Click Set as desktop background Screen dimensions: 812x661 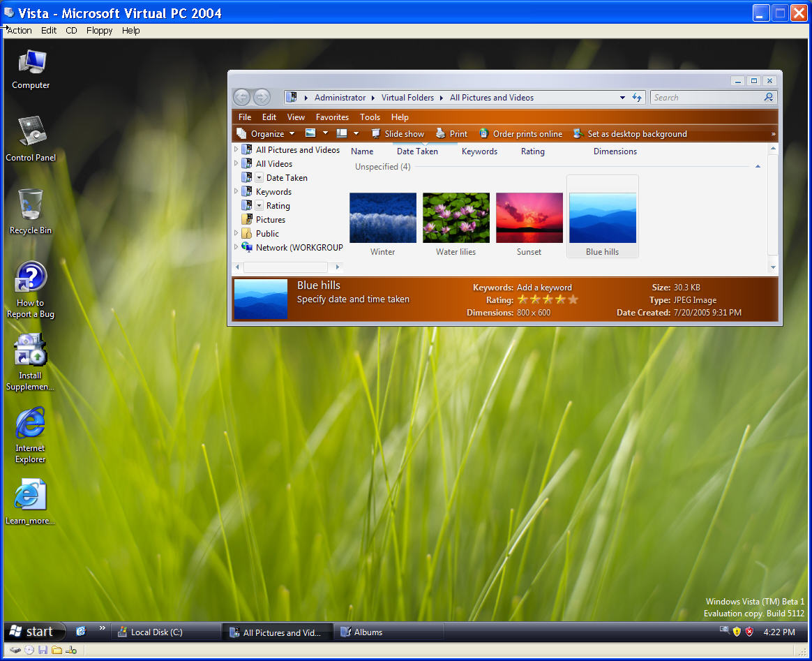point(630,133)
